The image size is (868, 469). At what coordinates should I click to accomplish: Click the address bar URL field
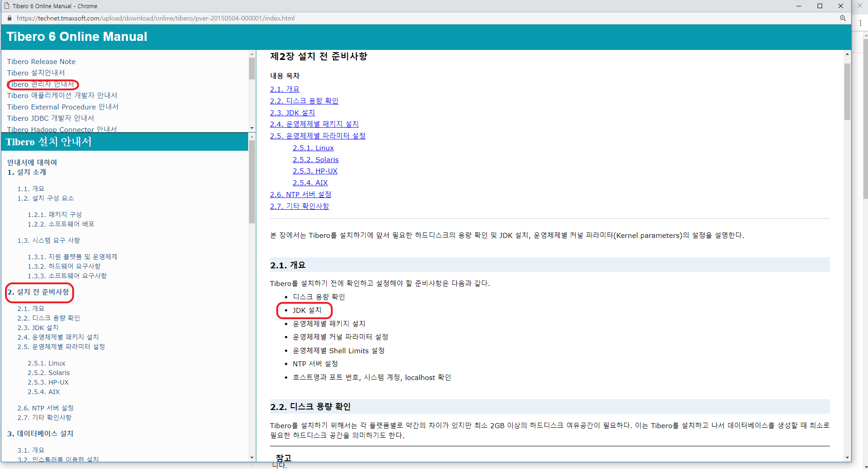pyautogui.click(x=155, y=18)
